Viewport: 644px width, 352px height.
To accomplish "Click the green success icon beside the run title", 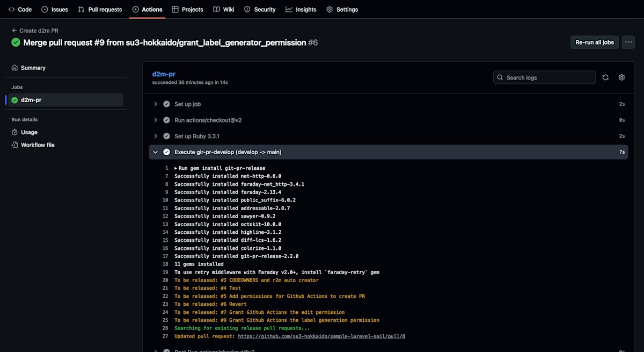I will [x=16, y=42].
